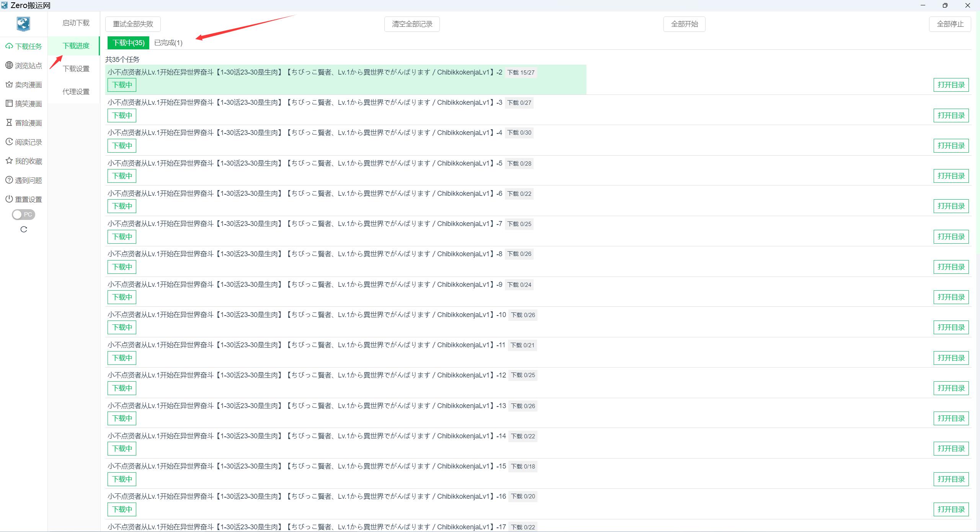Viewport: 980px width, 532px height.
Task: Click the question mark icon for 遇到问题
Action: [9, 180]
